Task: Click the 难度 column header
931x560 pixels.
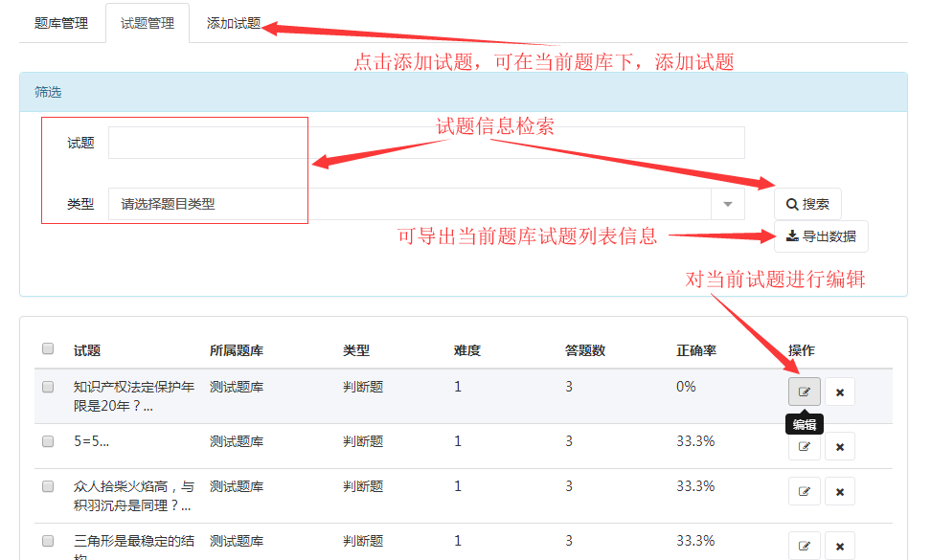Action: [x=467, y=350]
